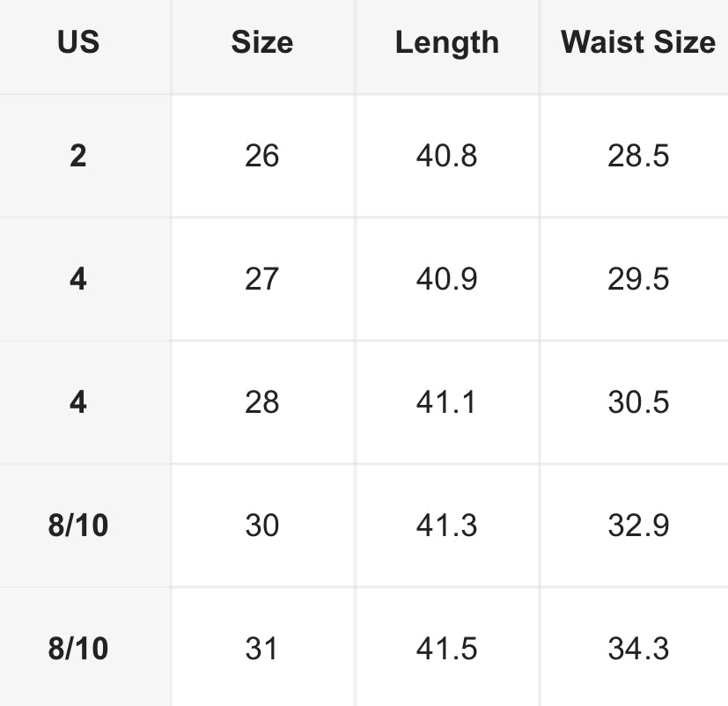Screen dimensions: 728x706
Task: Click the 29.5 waist size value
Action: click(x=637, y=279)
